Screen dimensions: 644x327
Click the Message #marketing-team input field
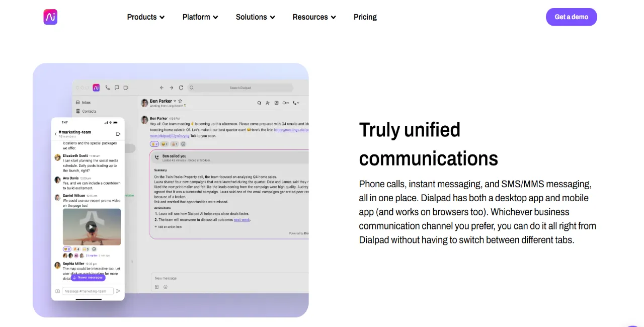coord(88,291)
